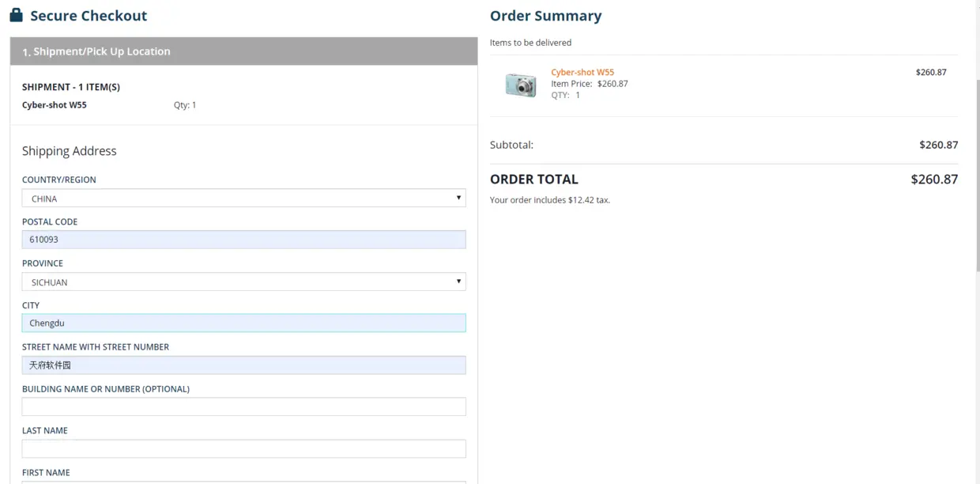980x484 pixels.
Task: Click the Items to be delivered text
Action: click(530, 43)
